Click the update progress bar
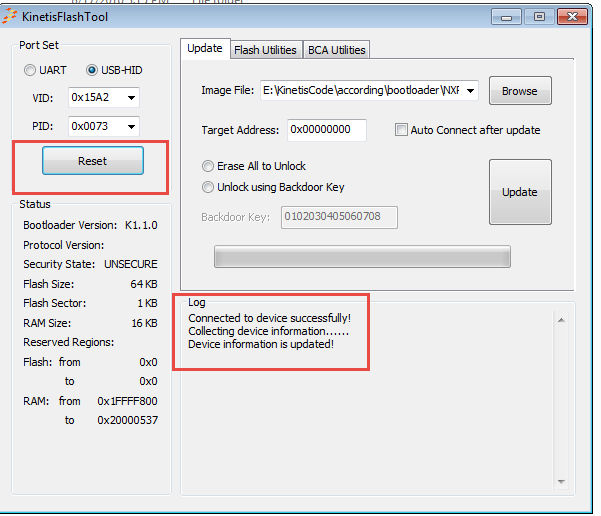 [x=362, y=256]
